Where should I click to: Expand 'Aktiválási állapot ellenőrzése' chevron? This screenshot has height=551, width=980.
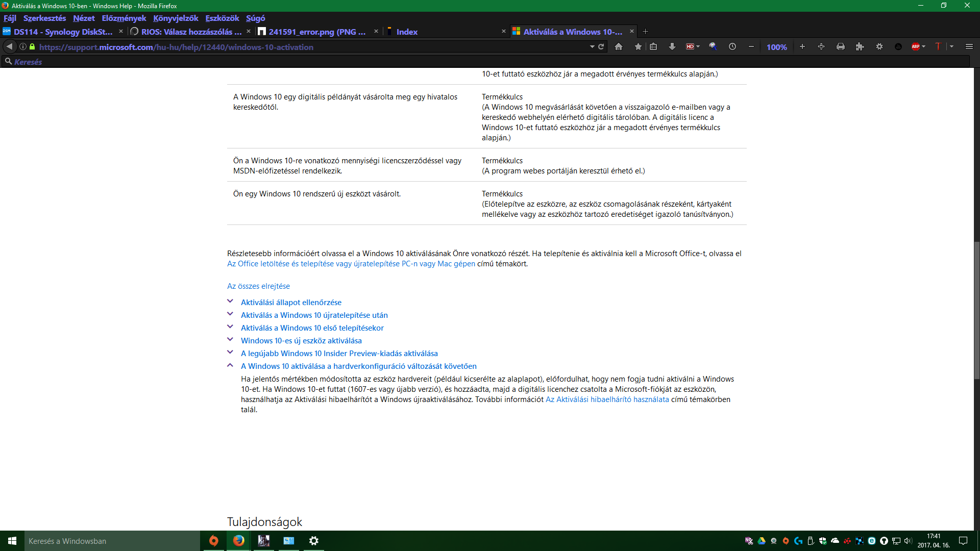click(230, 302)
